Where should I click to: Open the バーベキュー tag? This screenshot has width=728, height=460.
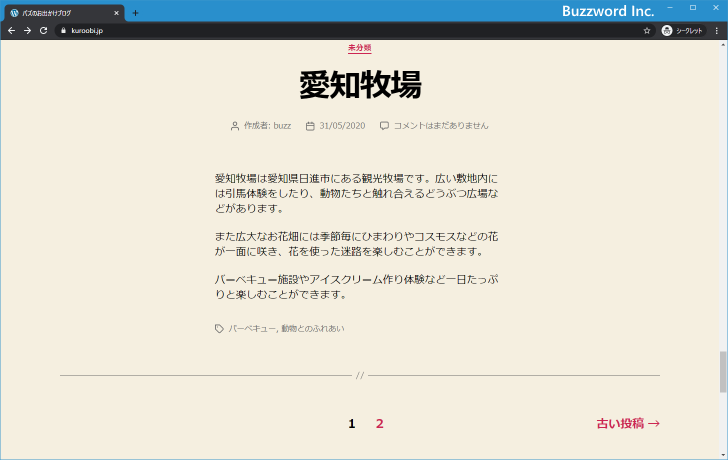pos(252,329)
